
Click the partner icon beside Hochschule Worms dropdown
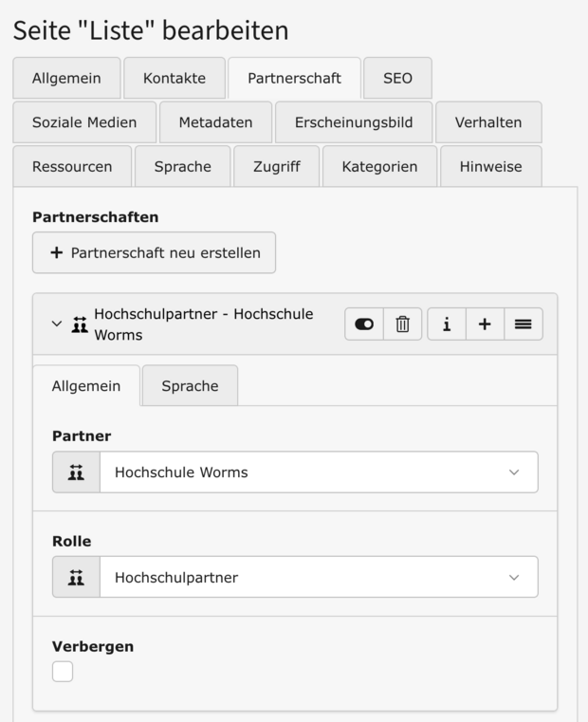pos(77,472)
